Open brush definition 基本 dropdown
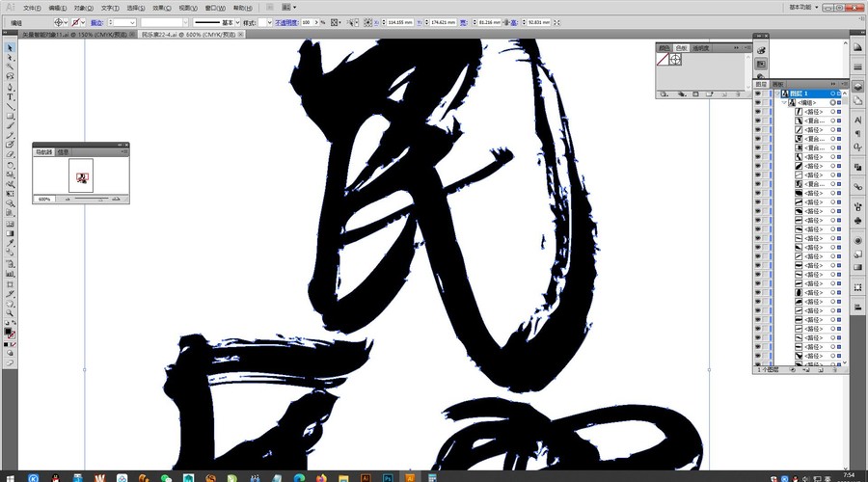 click(x=237, y=23)
